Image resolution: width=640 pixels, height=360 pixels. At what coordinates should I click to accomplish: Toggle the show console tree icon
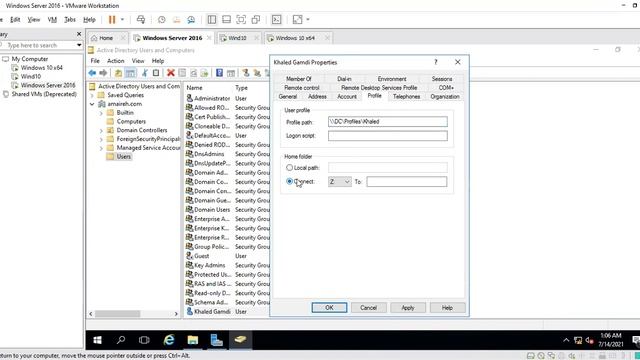[x=130, y=73]
